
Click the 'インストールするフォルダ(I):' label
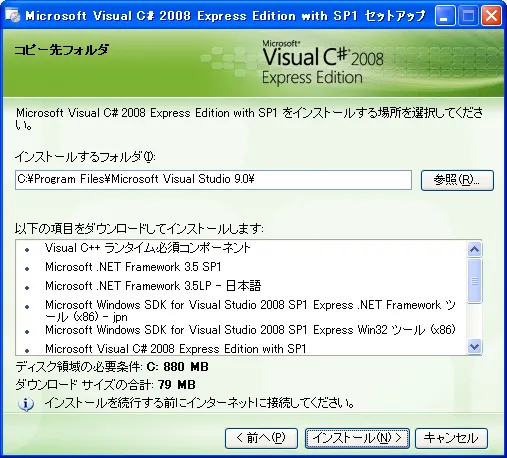[x=85, y=157]
